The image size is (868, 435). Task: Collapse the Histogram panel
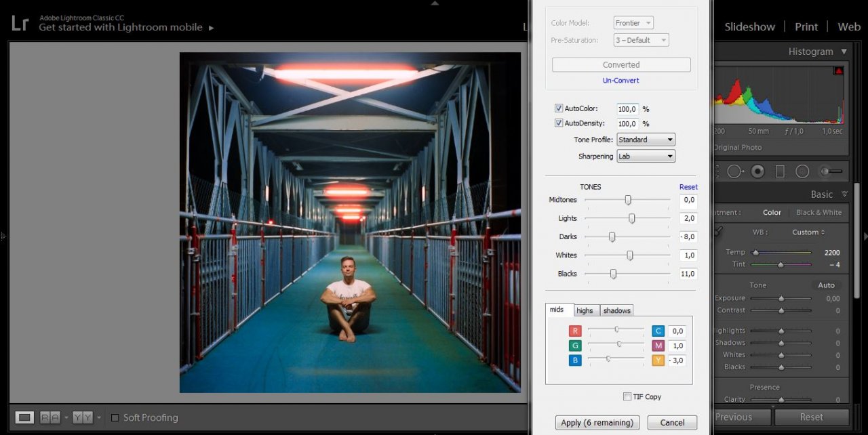[x=844, y=51]
